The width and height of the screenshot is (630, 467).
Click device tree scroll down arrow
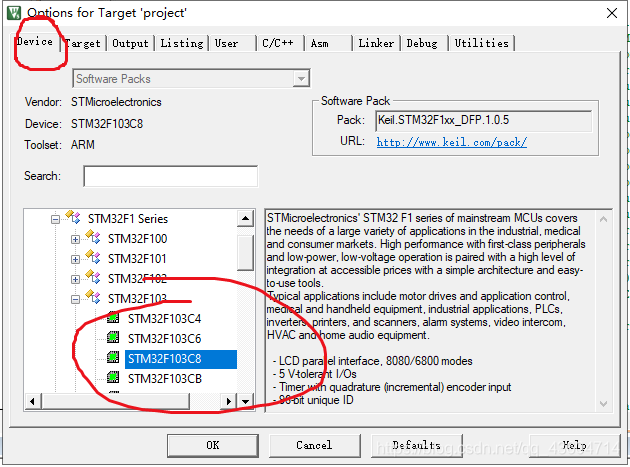pyautogui.click(x=245, y=401)
